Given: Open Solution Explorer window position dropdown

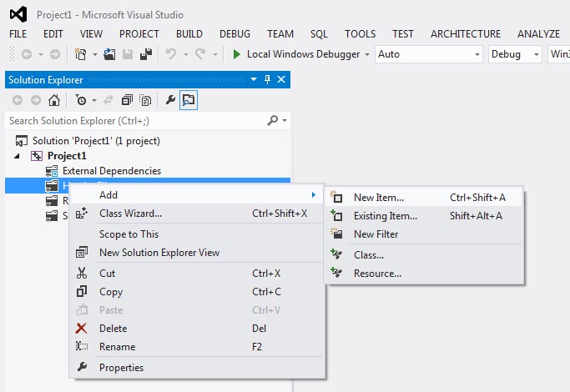Looking at the screenshot, I should (254, 79).
